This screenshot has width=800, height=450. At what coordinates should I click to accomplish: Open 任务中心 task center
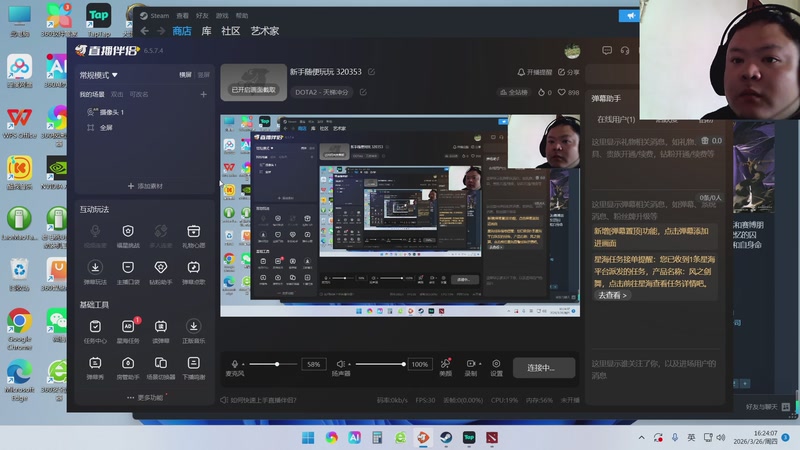(95, 331)
